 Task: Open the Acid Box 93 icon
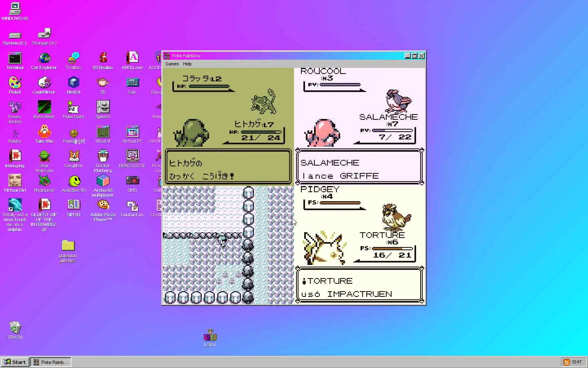point(73,184)
